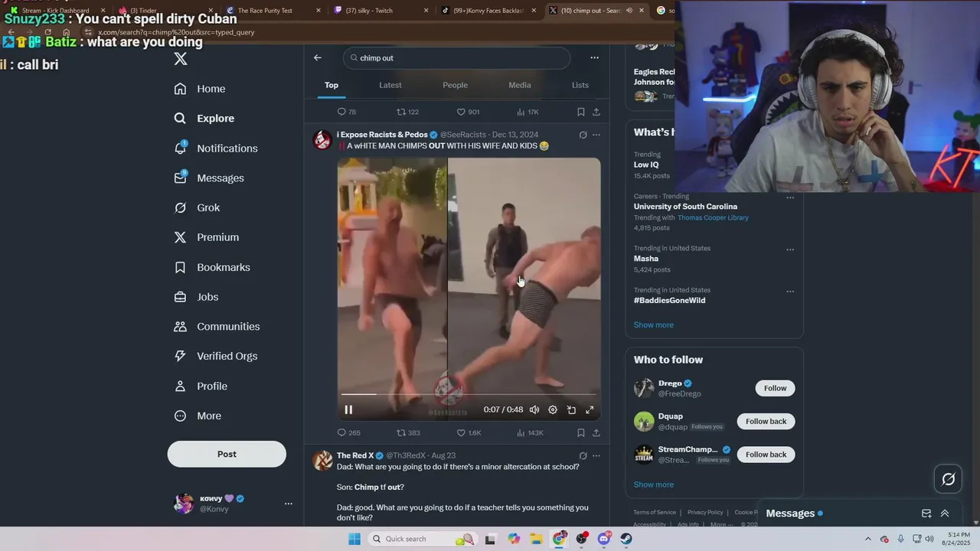Go back with the search arrow
Screen dimensions: 980x551
pos(318,58)
